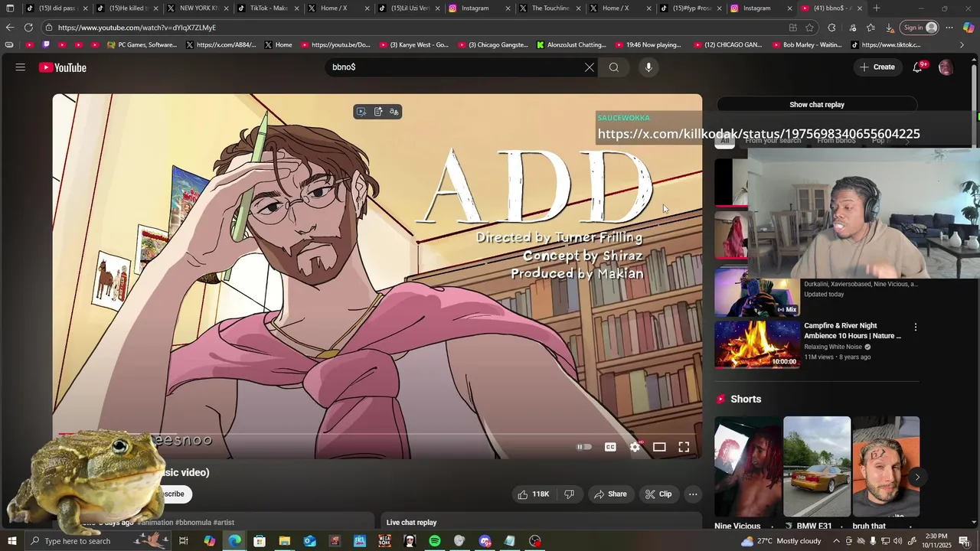This screenshot has width=980, height=551.
Task: Open Windows notification center icon
Action: [x=964, y=541]
